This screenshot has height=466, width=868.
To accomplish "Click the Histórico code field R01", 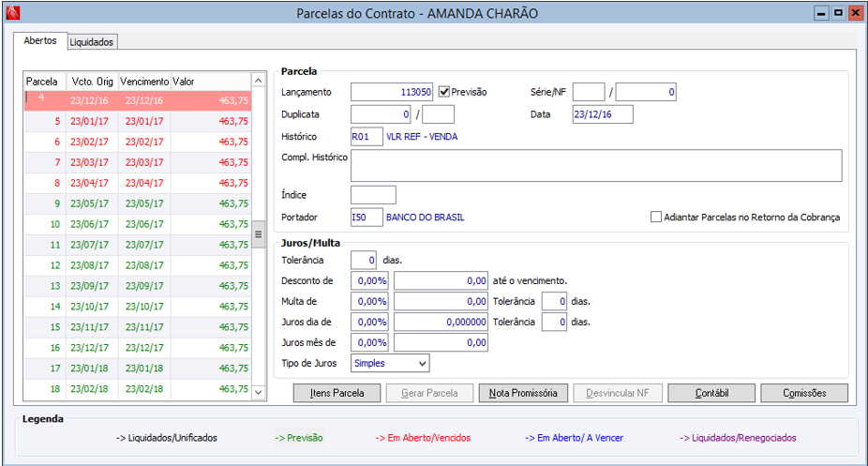I will pos(367,136).
